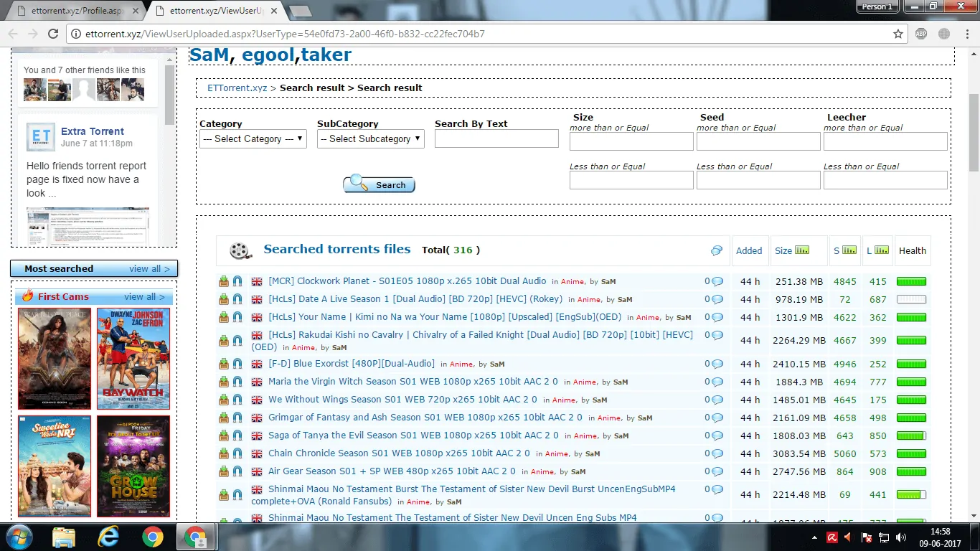Click the Facebook widget scrollbar
Image resolution: width=980 pixels, height=551 pixels.
coord(169,93)
